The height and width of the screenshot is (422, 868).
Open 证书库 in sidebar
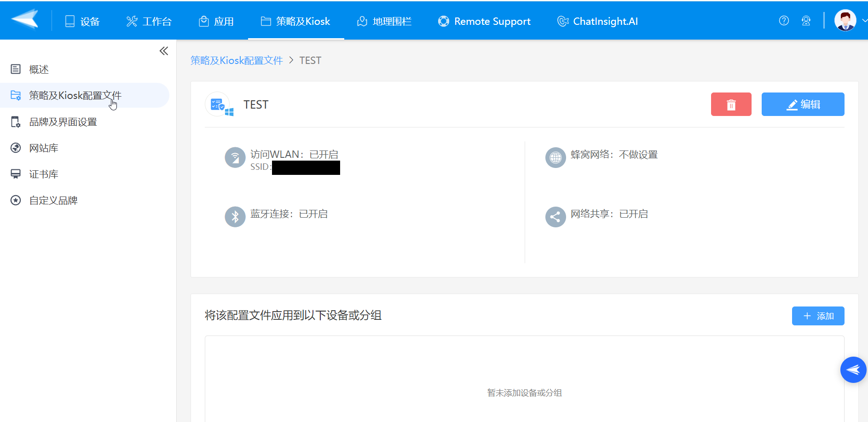pyautogui.click(x=85, y=174)
